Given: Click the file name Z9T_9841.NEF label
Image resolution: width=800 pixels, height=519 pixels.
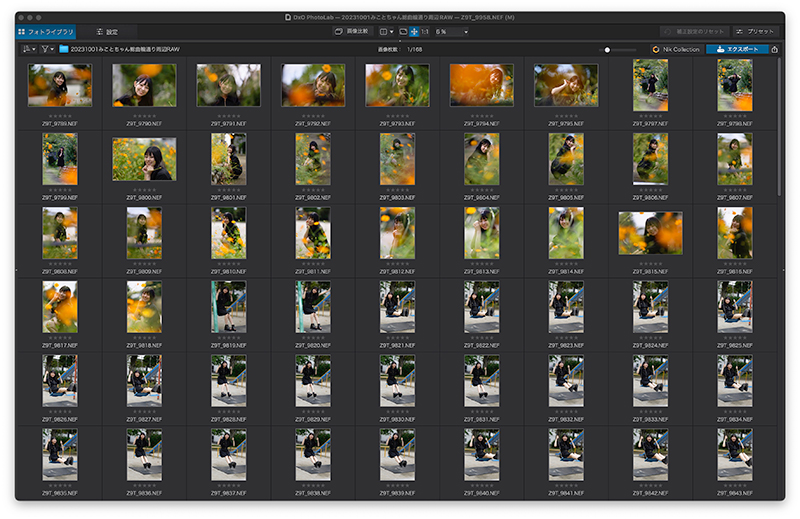Looking at the screenshot, I should [566, 493].
